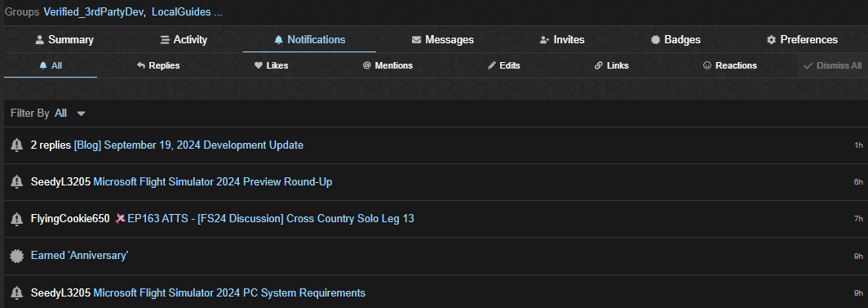The width and height of the screenshot is (868, 308).
Task: Click the gear icon for Preferences
Action: point(771,40)
